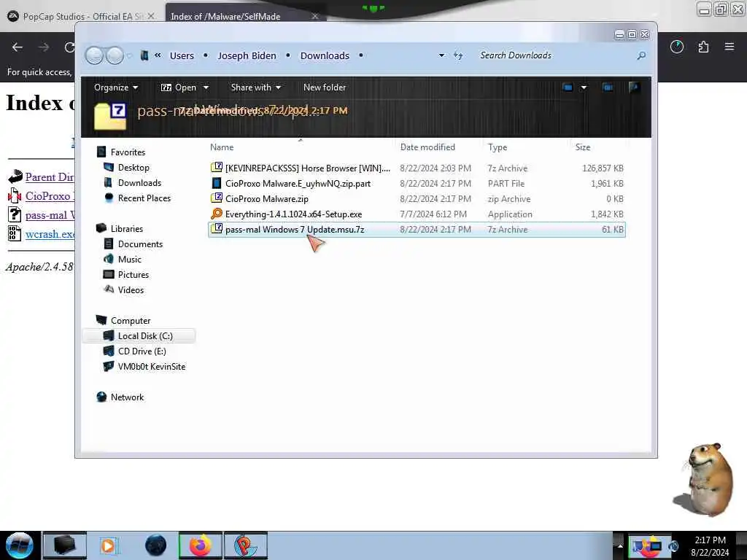
Task: Click the help icon in Explorer toolbar
Action: click(634, 87)
